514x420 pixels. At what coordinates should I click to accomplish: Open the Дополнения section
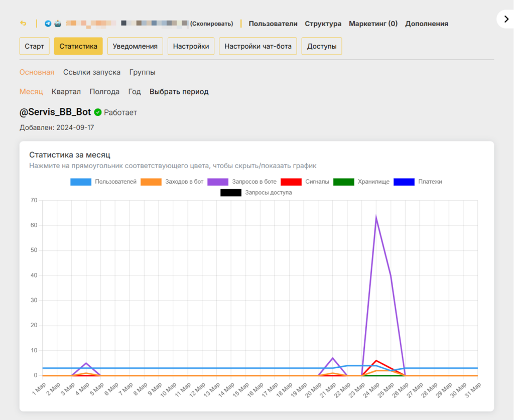[x=427, y=24]
